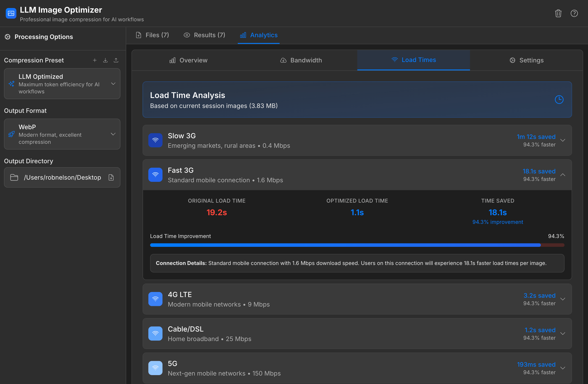
Task: Expand the Slow 3G row chevron
Action: [563, 140]
